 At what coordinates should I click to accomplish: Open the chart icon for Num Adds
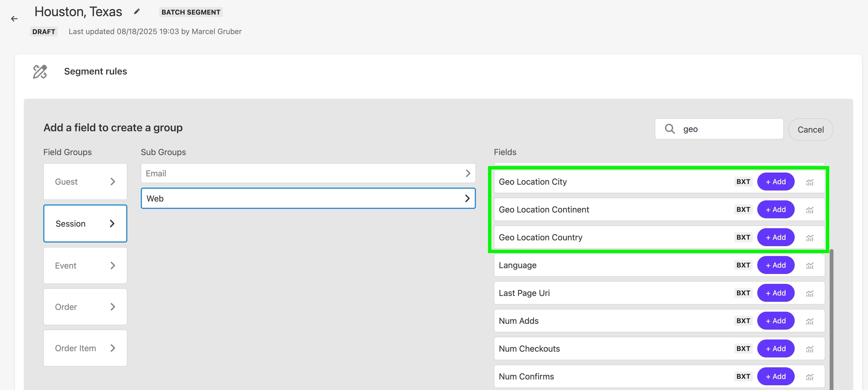pos(809,321)
